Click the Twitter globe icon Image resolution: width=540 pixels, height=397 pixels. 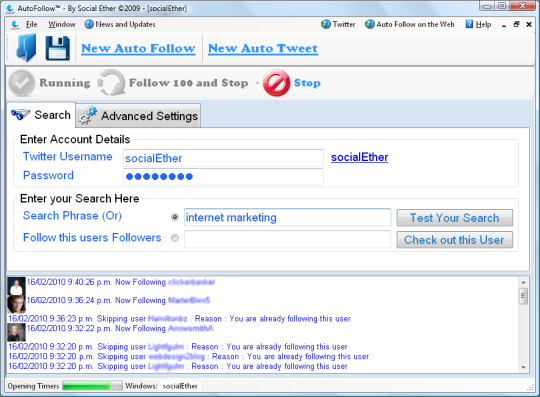point(325,24)
